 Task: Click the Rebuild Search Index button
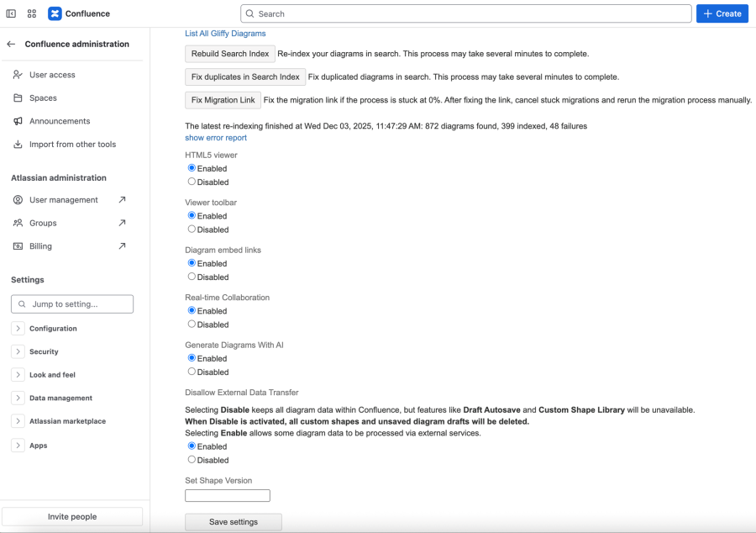pyautogui.click(x=229, y=54)
